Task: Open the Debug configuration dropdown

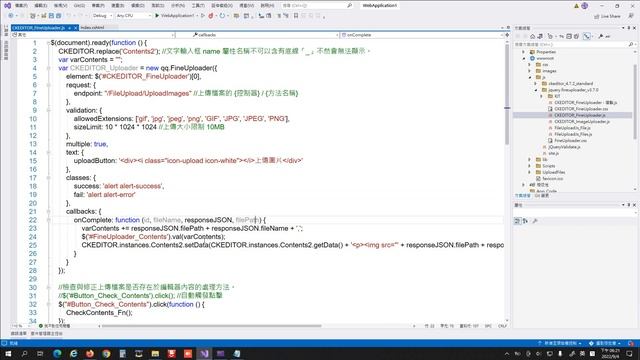Action: (102, 16)
